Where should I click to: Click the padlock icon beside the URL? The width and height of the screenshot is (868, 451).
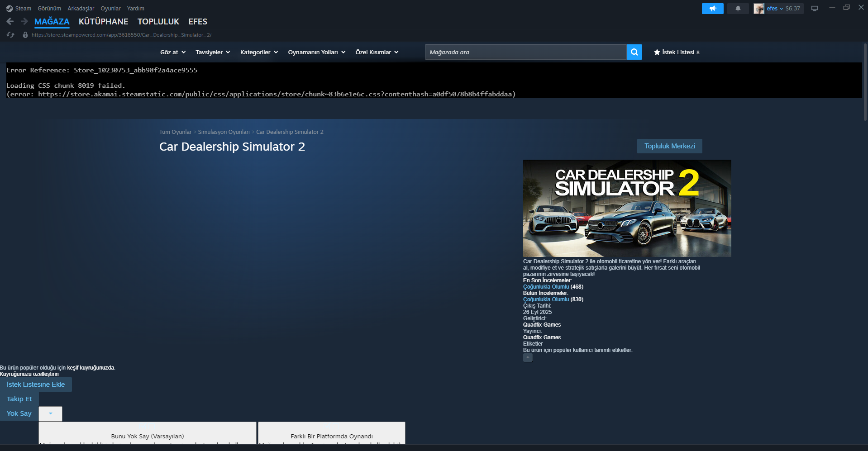[x=25, y=35]
